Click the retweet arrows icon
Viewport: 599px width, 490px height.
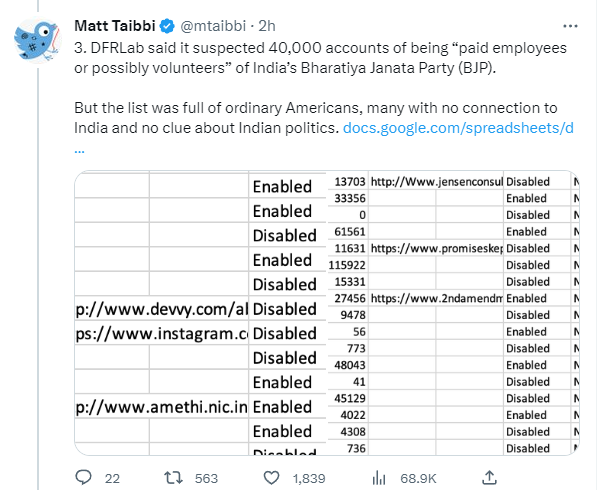tap(173, 478)
